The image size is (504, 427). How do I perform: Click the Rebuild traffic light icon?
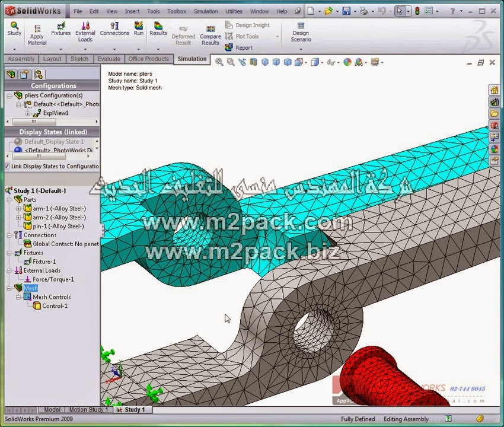[x=417, y=11]
